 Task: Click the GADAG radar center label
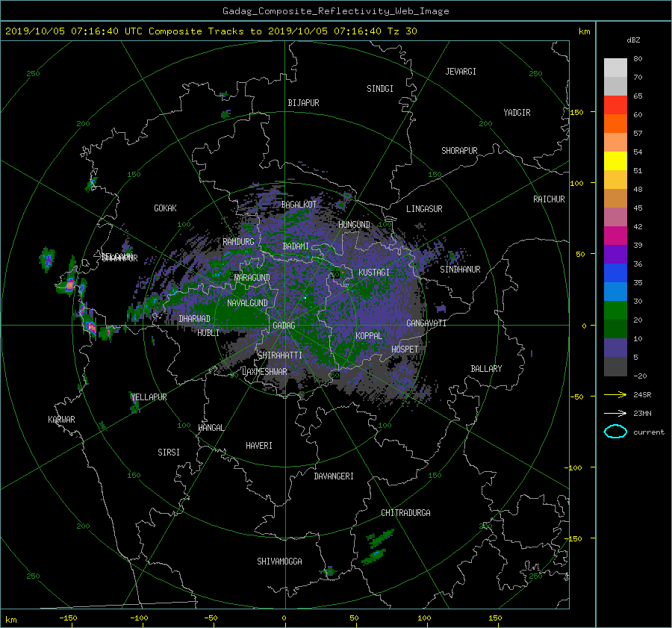click(x=284, y=326)
